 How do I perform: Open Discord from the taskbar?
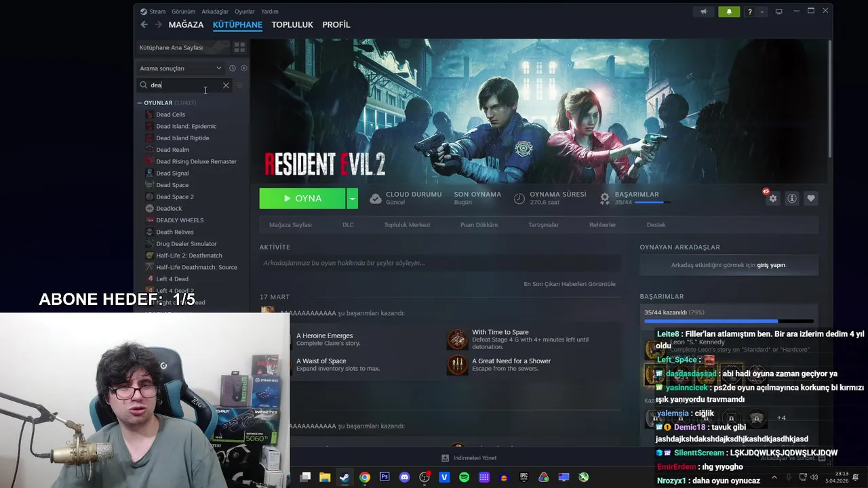pyautogui.click(x=405, y=477)
